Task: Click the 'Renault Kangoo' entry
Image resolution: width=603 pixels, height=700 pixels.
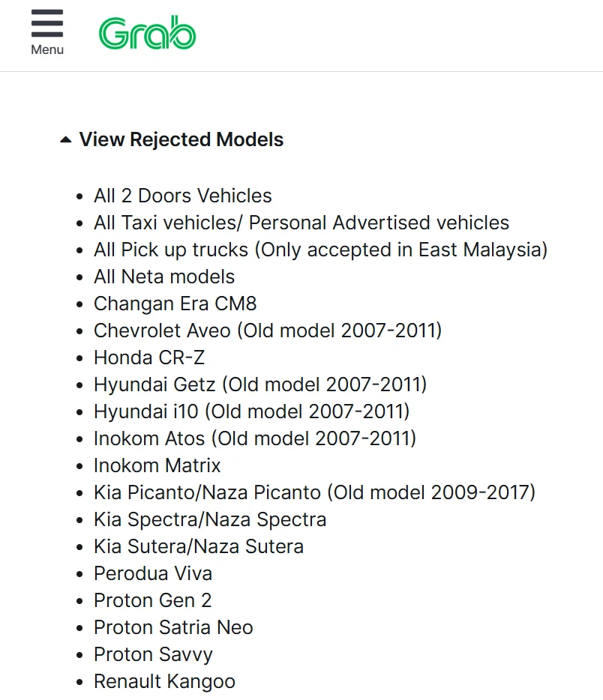Action: (164, 682)
